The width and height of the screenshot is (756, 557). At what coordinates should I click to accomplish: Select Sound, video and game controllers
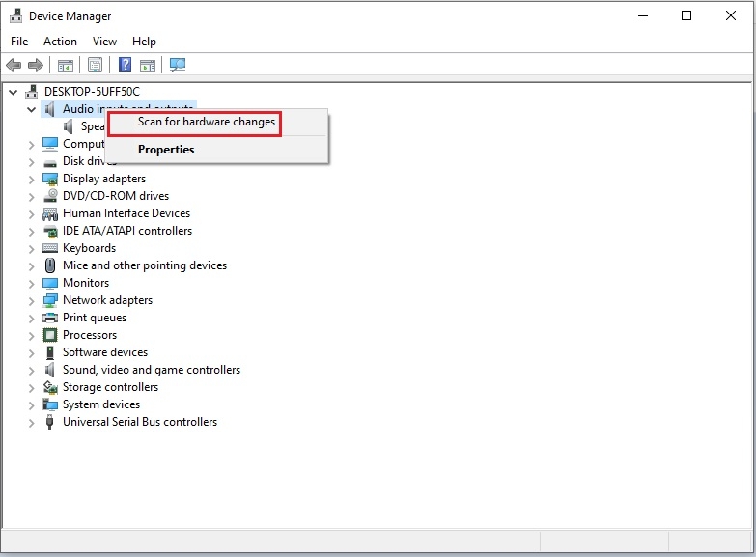(152, 370)
